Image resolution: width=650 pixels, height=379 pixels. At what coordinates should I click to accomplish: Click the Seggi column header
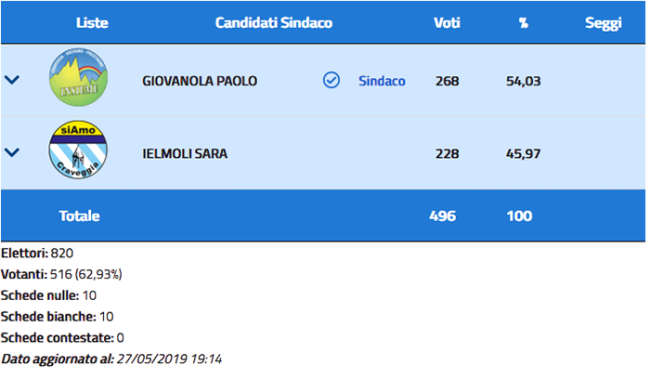click(x=603, y=24)
